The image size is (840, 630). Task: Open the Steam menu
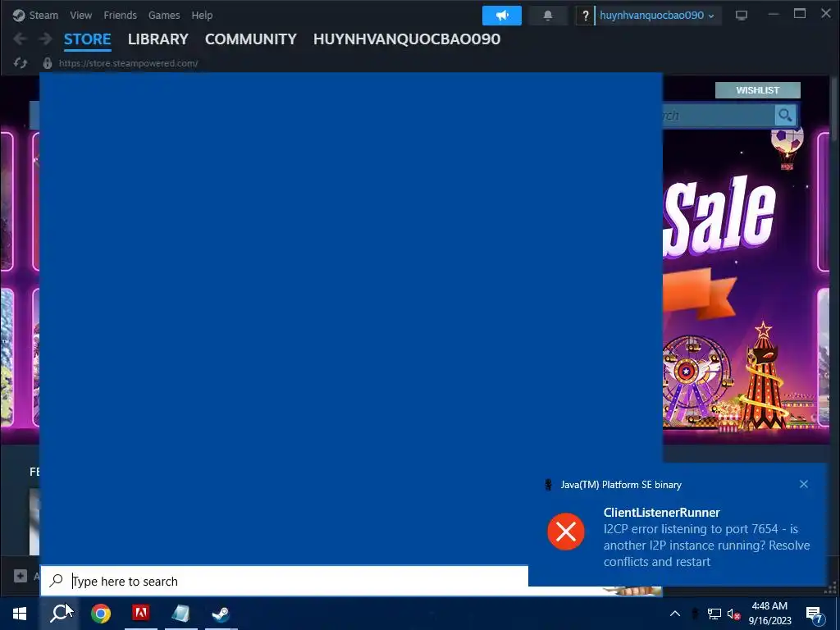point(36,15)
